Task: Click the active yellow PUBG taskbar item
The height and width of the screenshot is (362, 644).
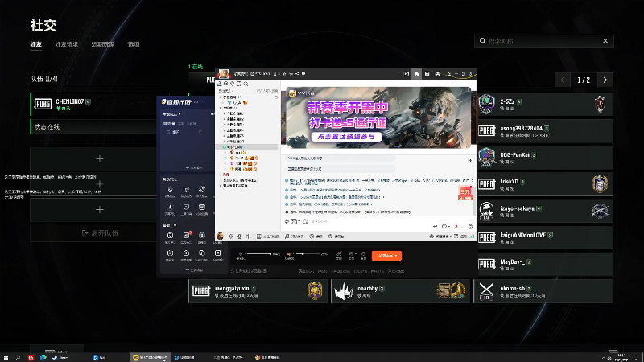Action: click(151, 357)
